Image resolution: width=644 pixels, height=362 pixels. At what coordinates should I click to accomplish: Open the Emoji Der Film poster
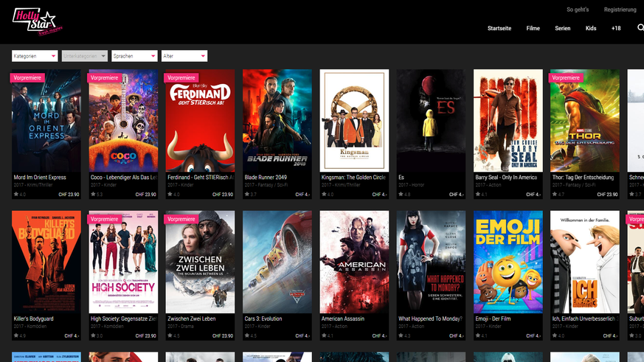[508, 262]
